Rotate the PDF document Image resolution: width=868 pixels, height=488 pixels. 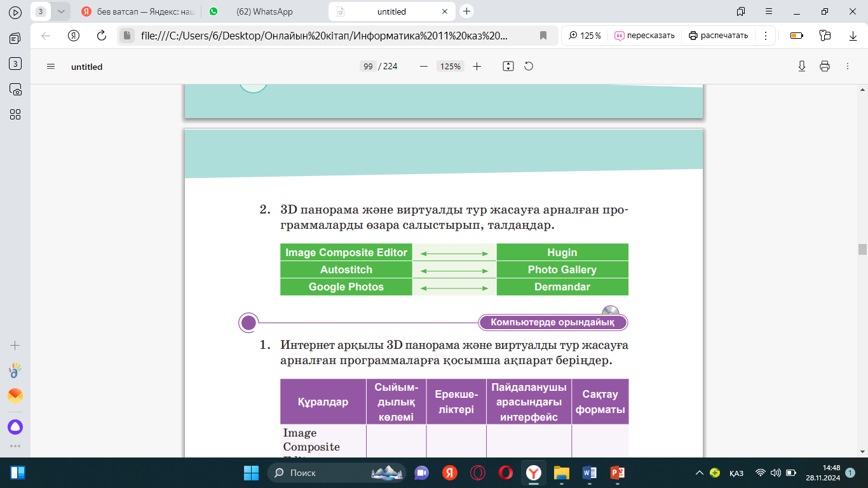[x=528, y=66]
